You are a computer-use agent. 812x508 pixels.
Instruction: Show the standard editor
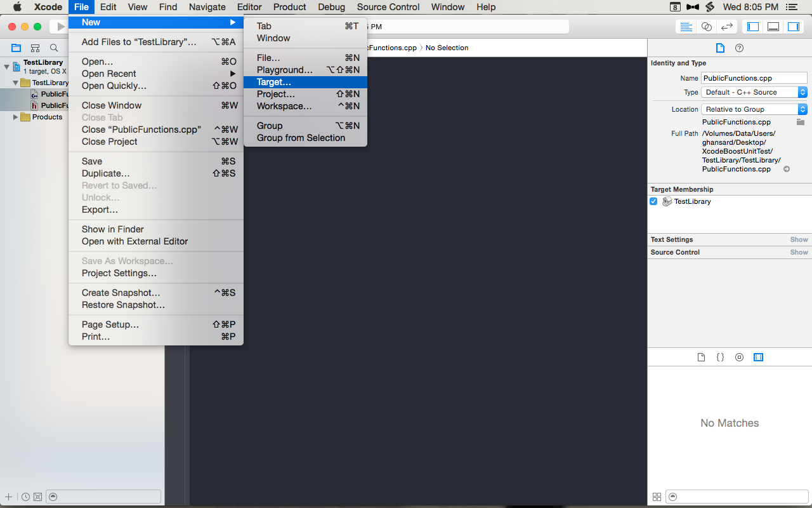coord(686,27)
